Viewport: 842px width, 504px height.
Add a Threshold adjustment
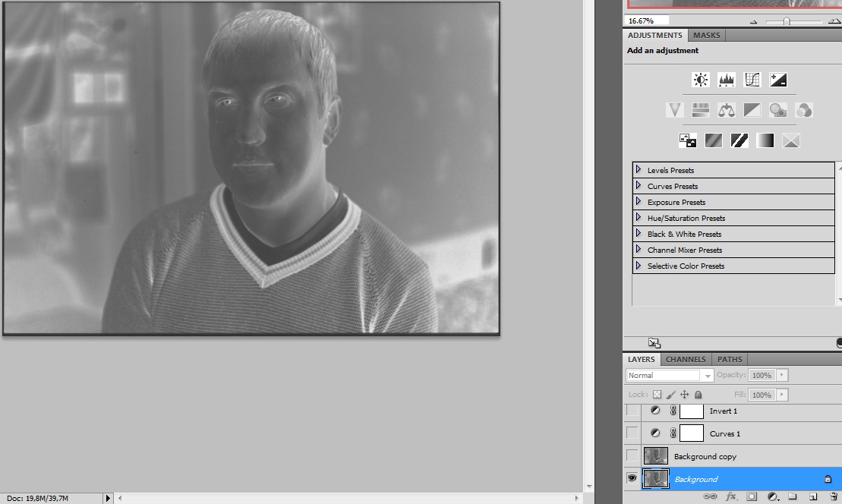coord(740,140)
